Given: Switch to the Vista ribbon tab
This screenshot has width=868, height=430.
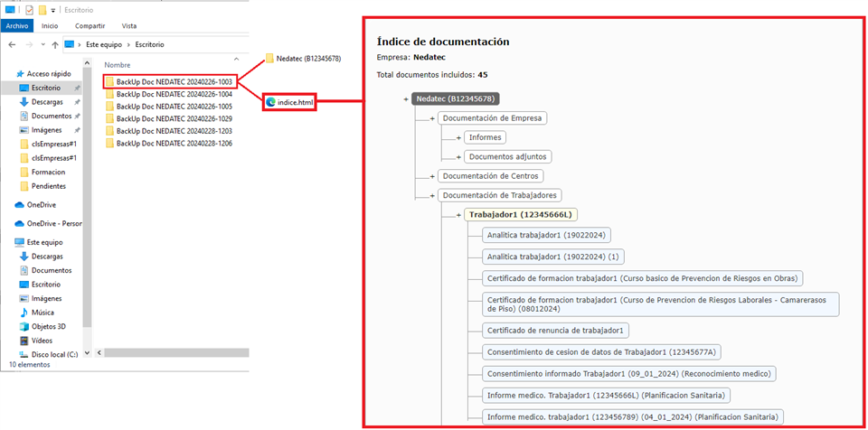Looking at the screenshot, I should [129, 26].
